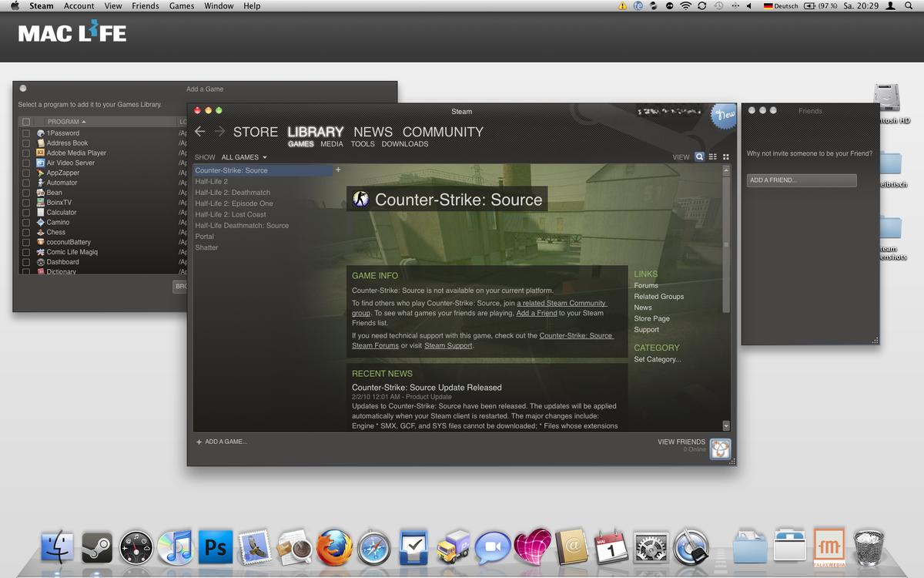Open the Store Page link under LINKS
The image size is (924, 578).
[x=652, y=318]
